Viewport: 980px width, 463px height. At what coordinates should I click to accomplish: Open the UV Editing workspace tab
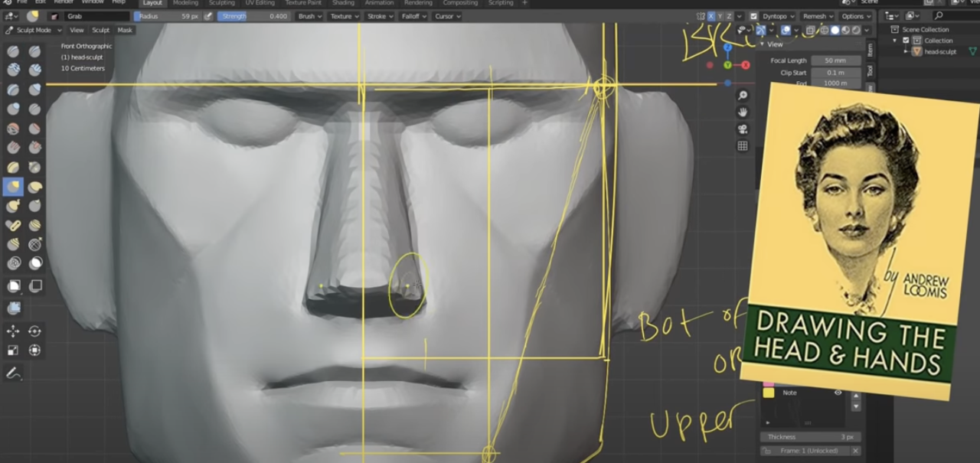[x=259, y=3]
